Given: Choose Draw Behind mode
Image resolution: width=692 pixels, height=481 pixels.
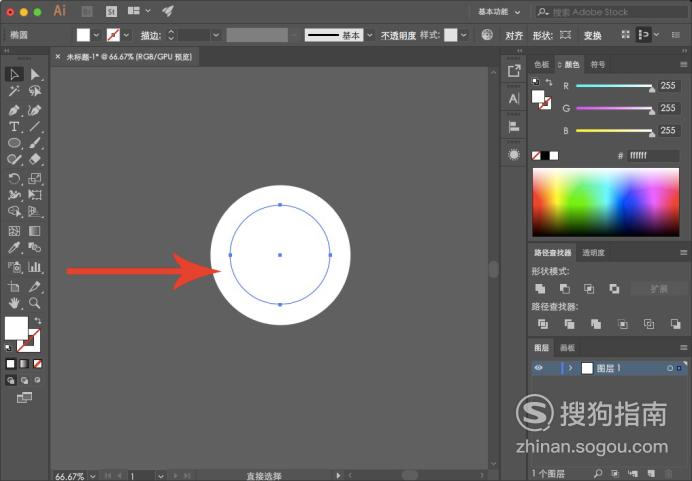Looking at the screenshot, I should [24, 380].
